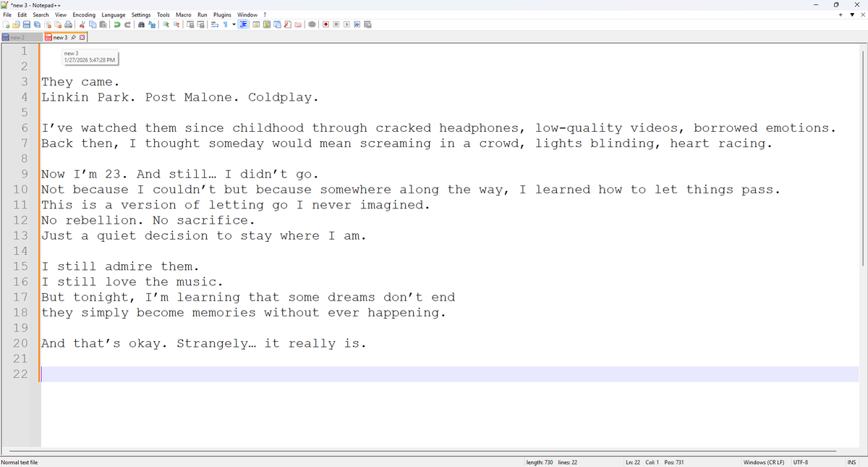Click the Paste toolbar icon
Image resolution: width=868 pixels, height=467 pixels.
103,25
